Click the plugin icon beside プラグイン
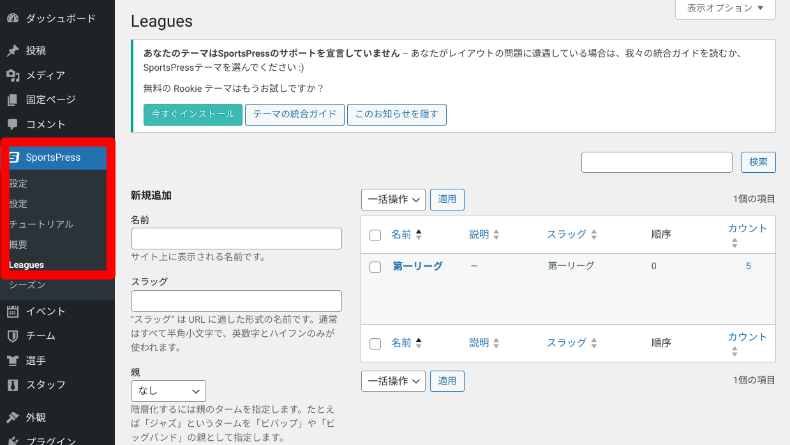Viewport: 790px width, 445px height. click(13, 441)
